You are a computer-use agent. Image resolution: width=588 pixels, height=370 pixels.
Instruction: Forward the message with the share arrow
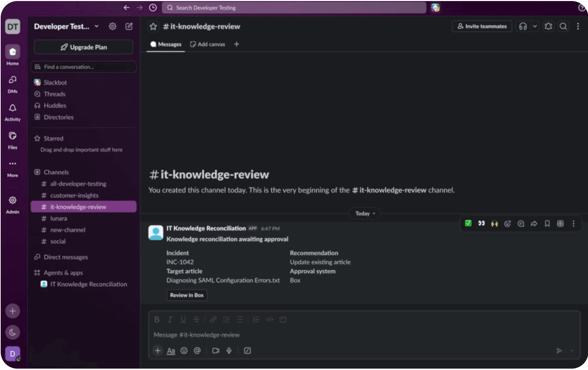pos(534,223)
